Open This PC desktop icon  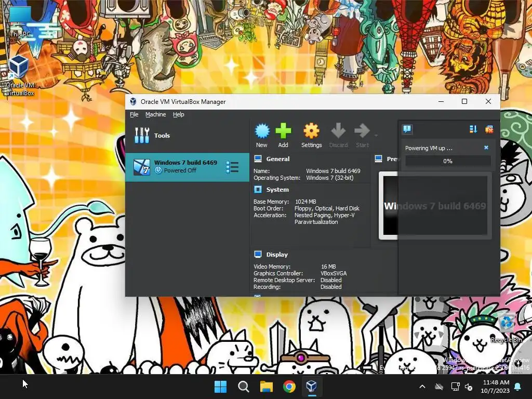[20, 22]
